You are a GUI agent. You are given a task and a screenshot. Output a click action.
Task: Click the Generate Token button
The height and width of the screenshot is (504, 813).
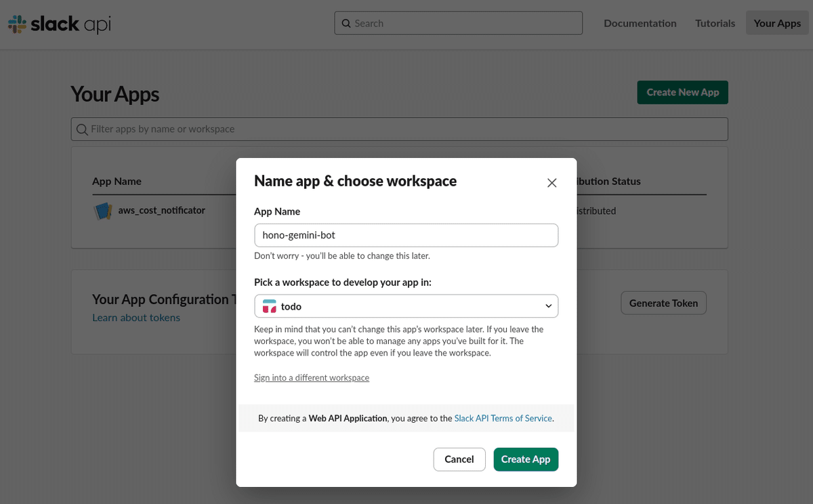663,303
